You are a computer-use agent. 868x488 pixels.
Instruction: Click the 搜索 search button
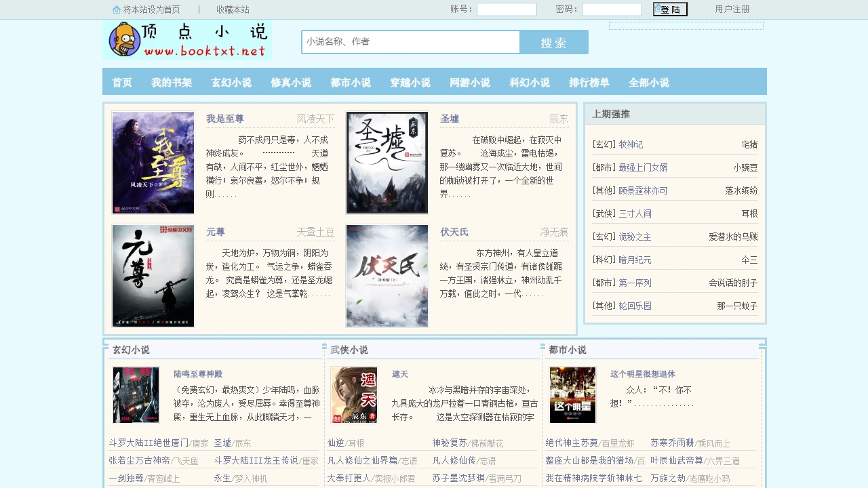pos(554,42)
